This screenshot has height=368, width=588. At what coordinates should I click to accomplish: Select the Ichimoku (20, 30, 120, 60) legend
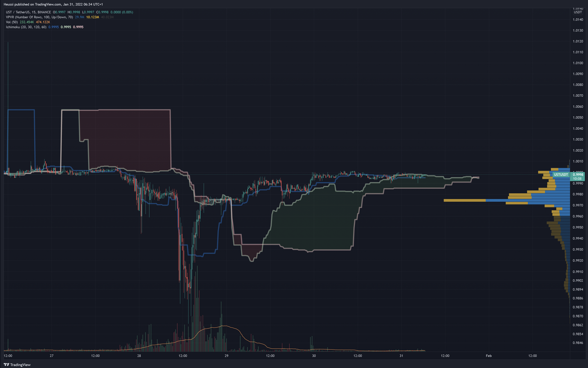(26, 27)
